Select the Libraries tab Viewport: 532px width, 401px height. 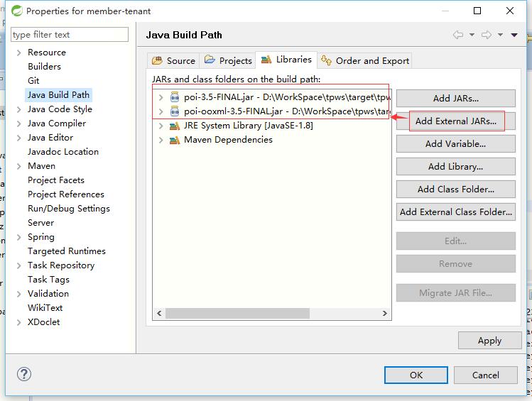pos(286,60)
